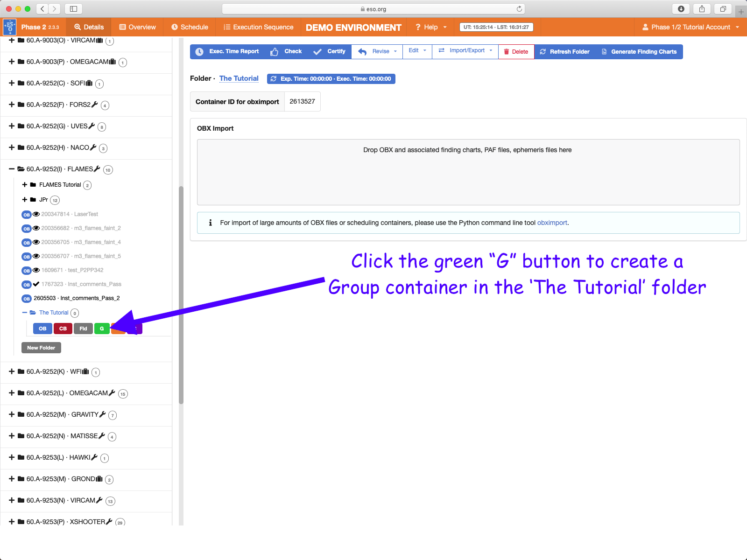Toggle eye icon on LaserTest OB

click(x=36, y=214)
